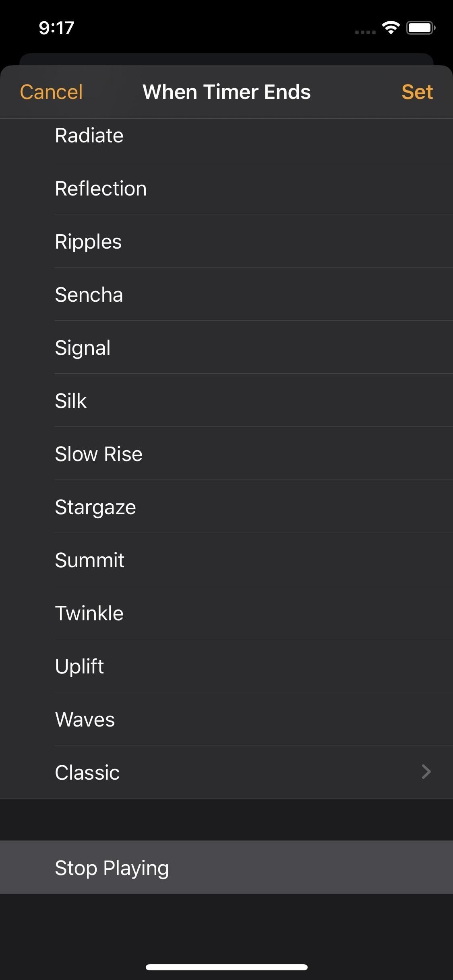Tap the Cancel button
The width and height of the screenshot is (453, 980).
click(x=51, y=92)
